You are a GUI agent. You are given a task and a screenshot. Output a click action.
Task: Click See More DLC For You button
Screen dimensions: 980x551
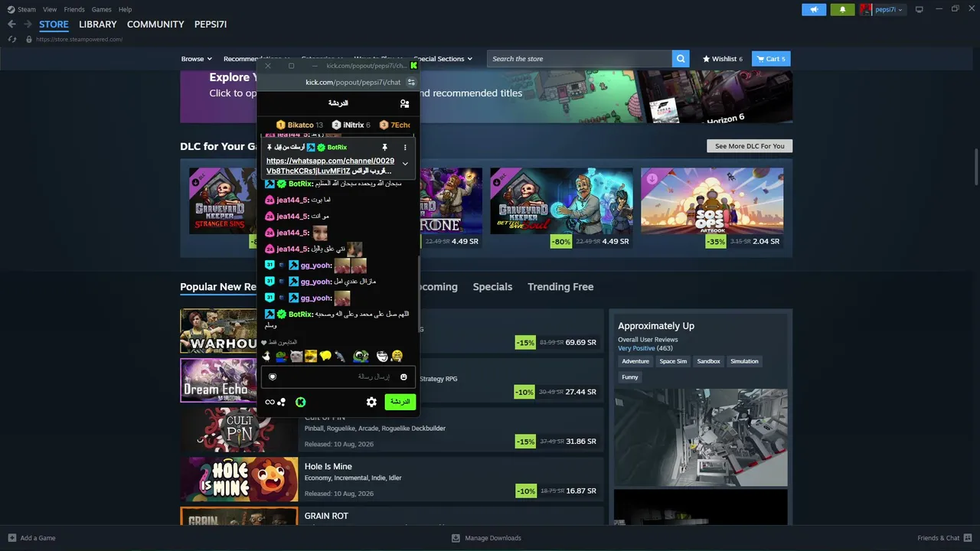point(750,146)
